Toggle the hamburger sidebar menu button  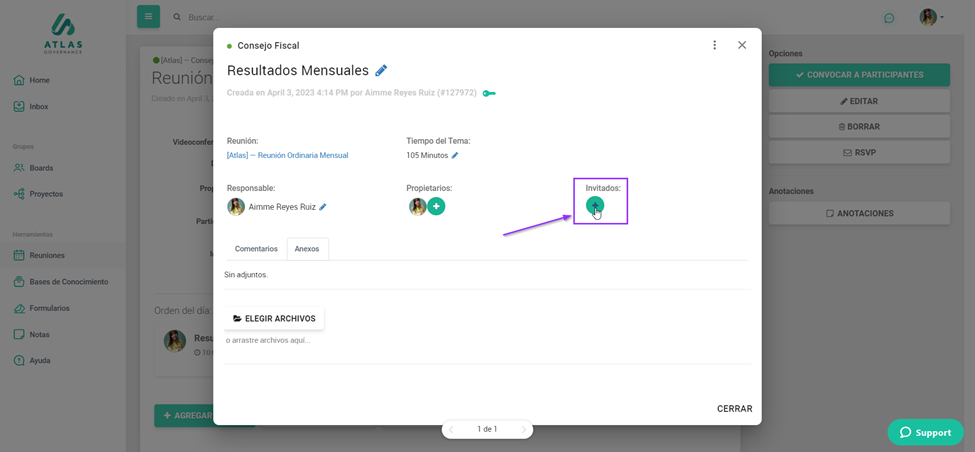[148, 16]
